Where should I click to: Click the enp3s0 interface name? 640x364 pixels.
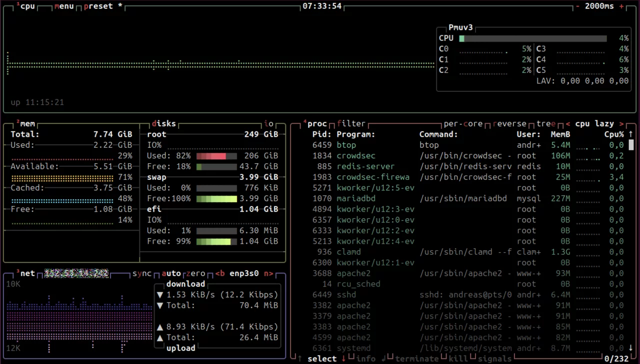click(244, 274)
